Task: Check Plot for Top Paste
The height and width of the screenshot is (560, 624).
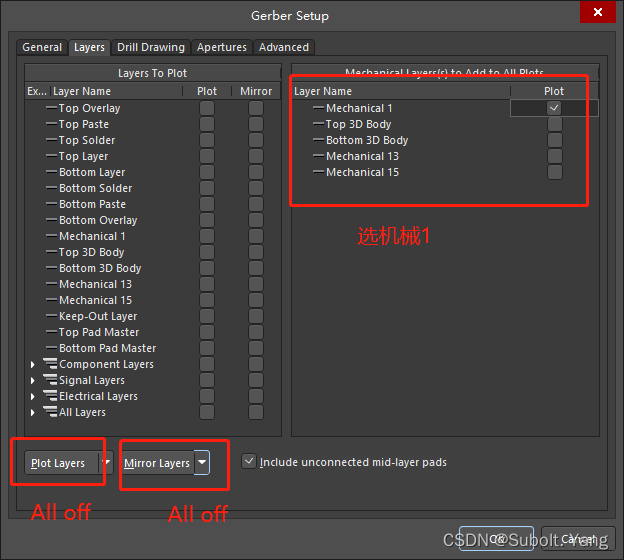Action: (207, 124)
